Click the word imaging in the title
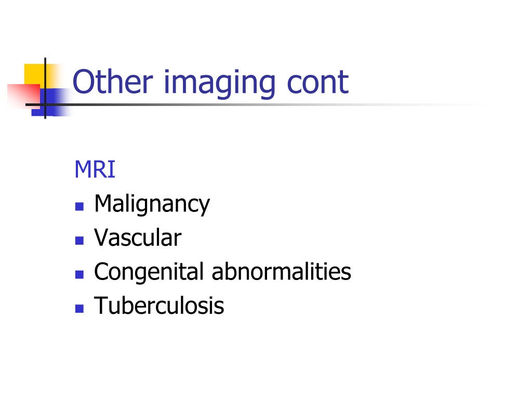The height and width of the screenshot is (399, 532). pyautogui.click(x=219, y=83)
